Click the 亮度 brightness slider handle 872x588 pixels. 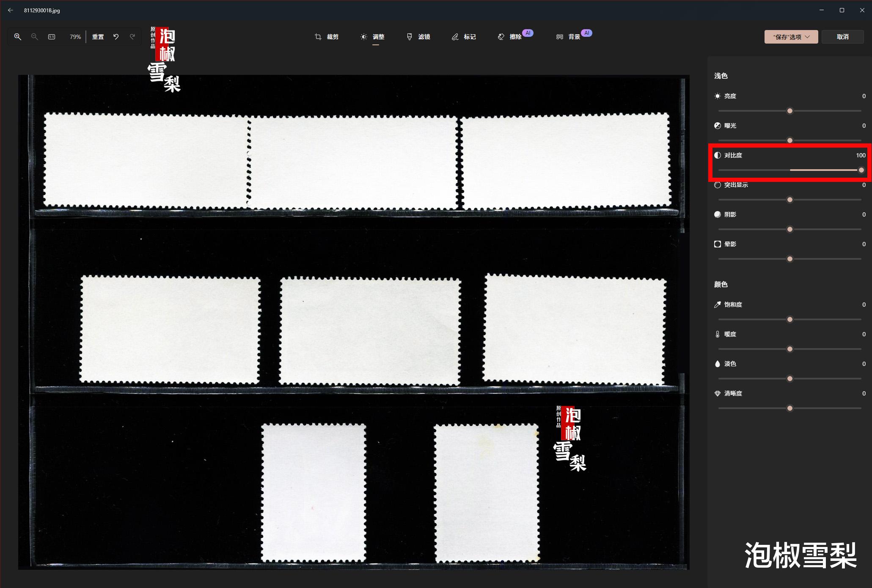pos(789,111)
